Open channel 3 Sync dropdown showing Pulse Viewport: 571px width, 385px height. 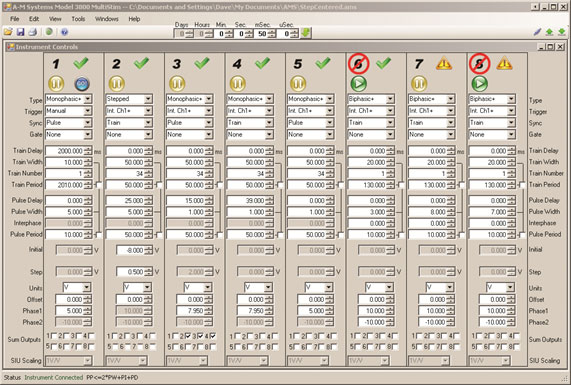pos(190,123)
